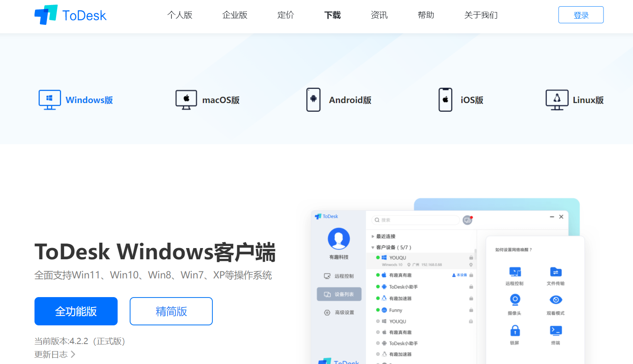Select 设备列表 in the preview sidebar

(339, 294)
